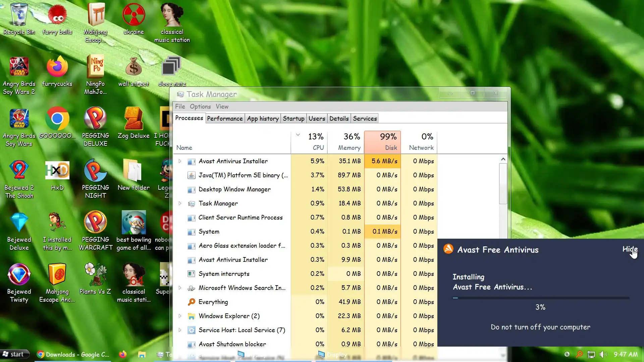The height and width of the screenshot is (362, 644).
Task: Expand the Microsoft Windows Search Indexer row
Action: pos(180,288)
